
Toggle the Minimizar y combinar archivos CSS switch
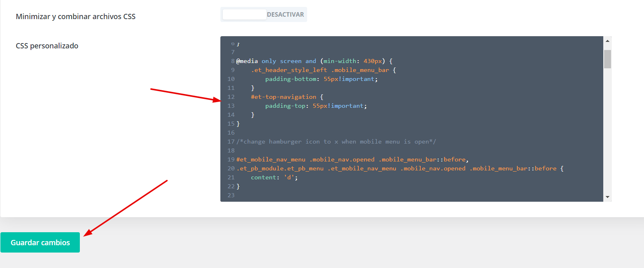click(264, 14)
